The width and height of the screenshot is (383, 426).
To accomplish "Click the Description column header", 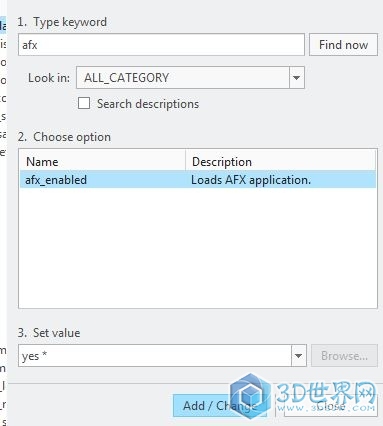I will pos(280,162).
